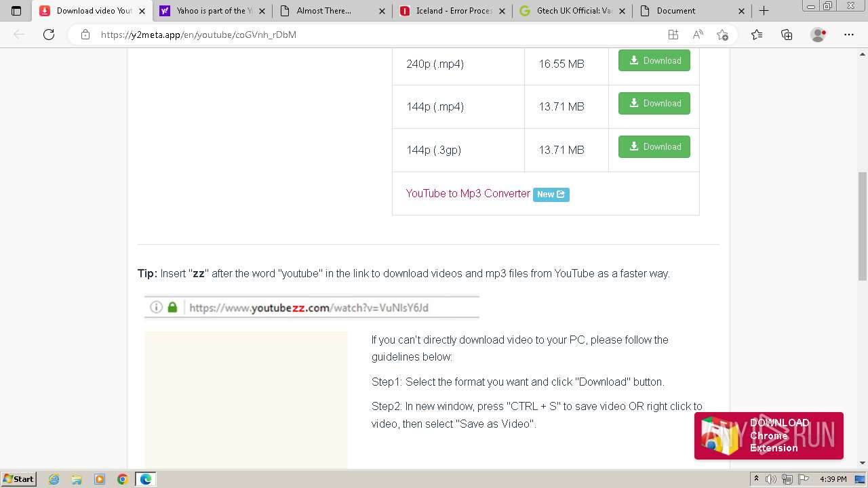
Task: Click the New badge beside converter link
Action: (x=551, y=195)
